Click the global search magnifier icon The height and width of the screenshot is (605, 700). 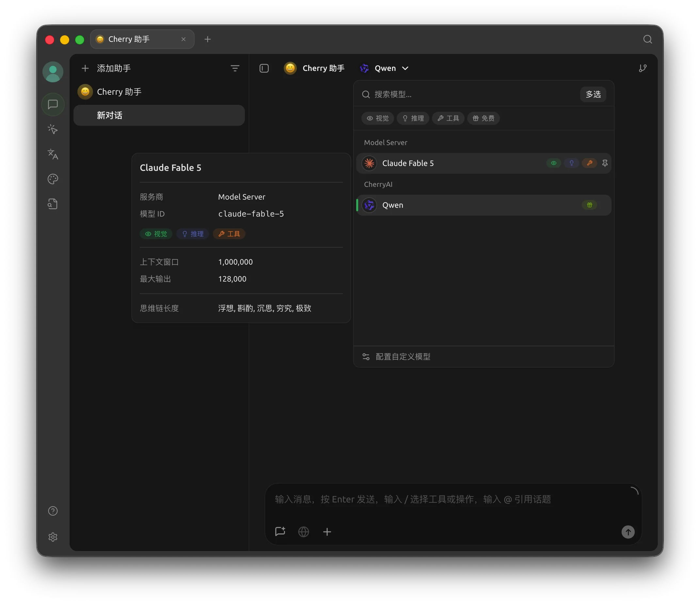647,39
